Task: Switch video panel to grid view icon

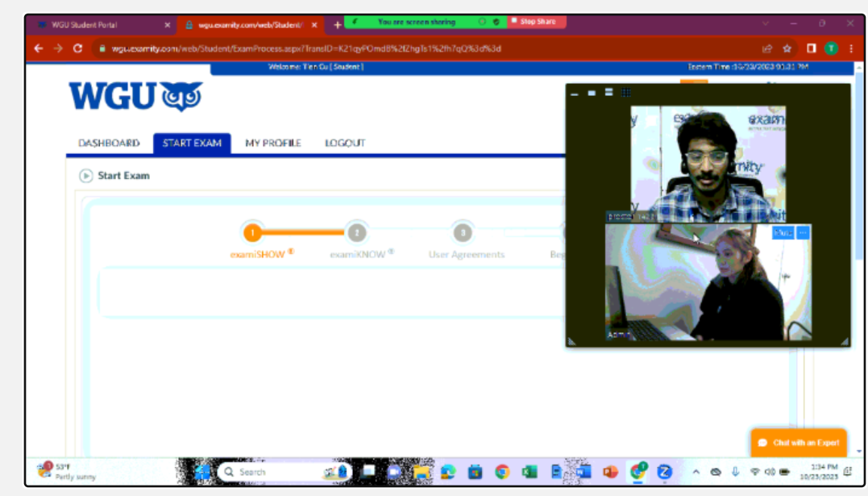Action: (x=626, y=93)
